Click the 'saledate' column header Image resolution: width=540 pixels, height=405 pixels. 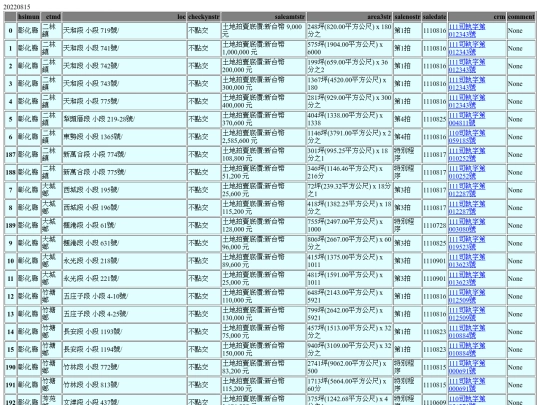point(435,17)
